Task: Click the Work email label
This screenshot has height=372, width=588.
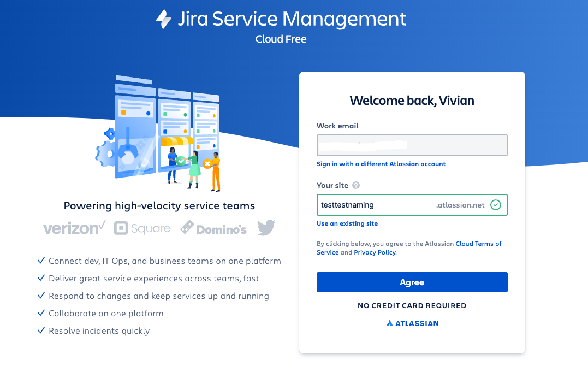Action: pyautogui.click(x=337, y=126)
